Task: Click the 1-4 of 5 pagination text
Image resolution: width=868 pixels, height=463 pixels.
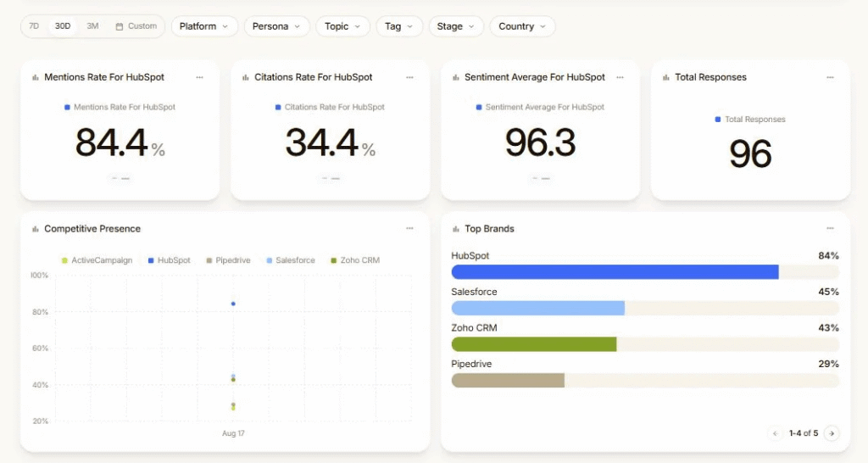Action: (x=804, y=433)
